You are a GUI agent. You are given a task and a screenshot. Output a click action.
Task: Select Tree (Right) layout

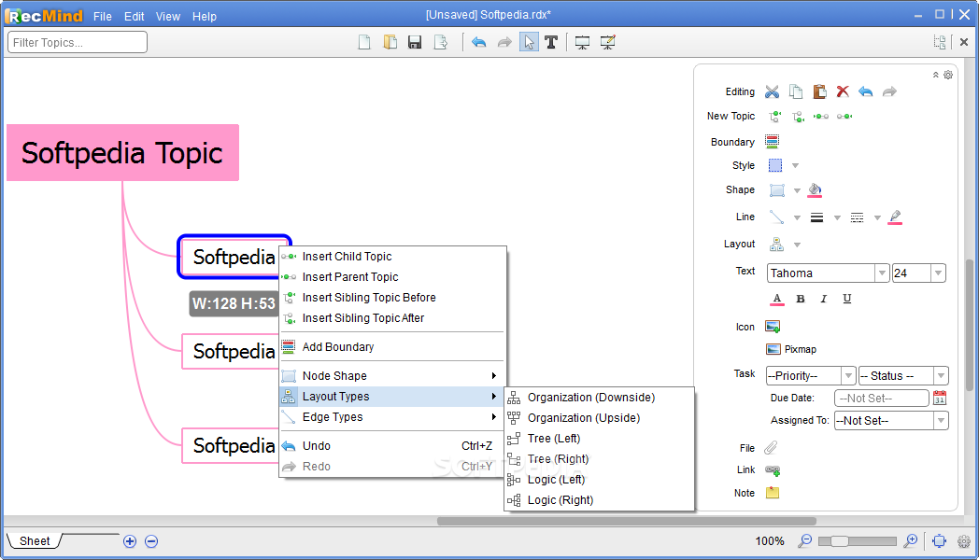(600, 459)
